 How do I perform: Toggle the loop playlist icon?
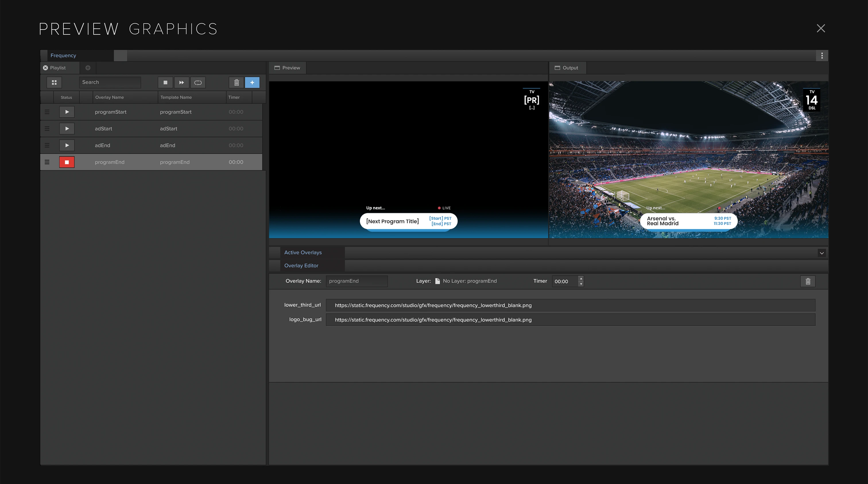click(x=198, y=83)
